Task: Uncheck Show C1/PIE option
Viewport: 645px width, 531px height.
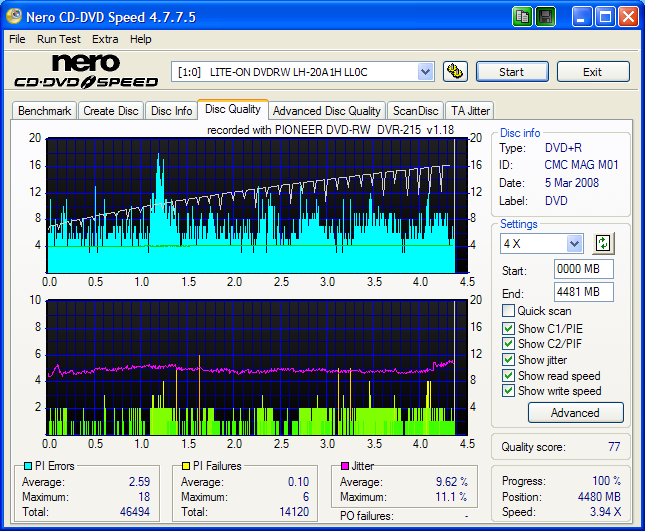Action: pyautogui.click(x=509, y=328)
